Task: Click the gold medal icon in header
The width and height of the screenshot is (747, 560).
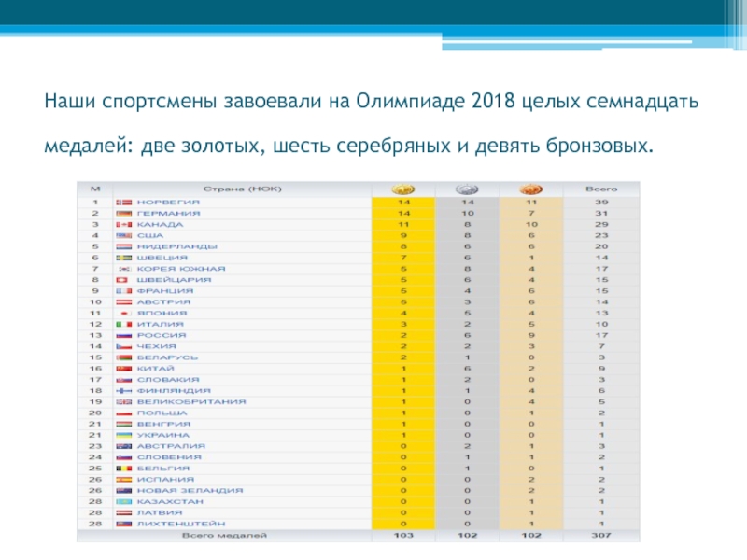Action: point(403,189)
